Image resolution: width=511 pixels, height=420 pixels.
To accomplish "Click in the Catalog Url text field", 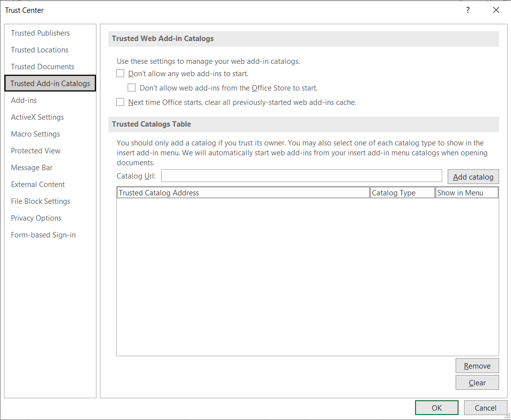I will 301,176.
